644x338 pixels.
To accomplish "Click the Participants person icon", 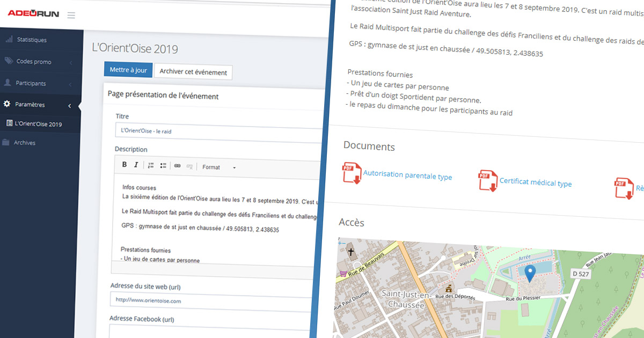I will [8, 83].
